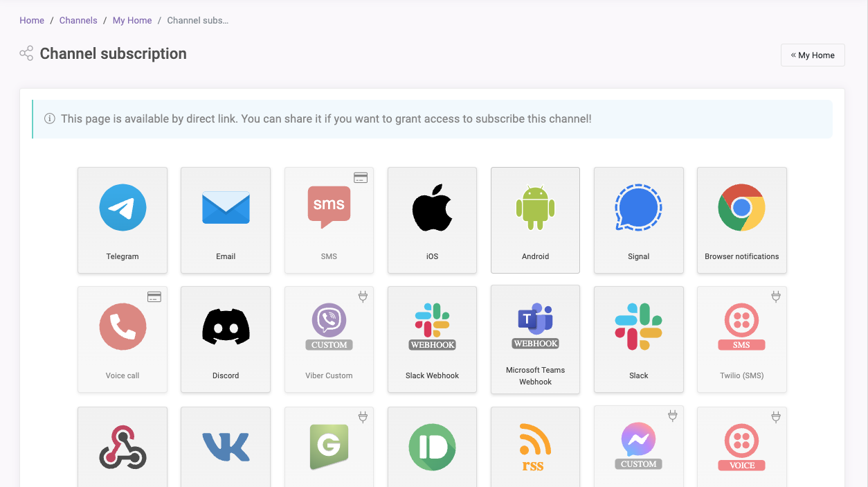Follow the My Home breadcrumb link
The width and height of the screenshot is (868, 487).
(132, 21)
